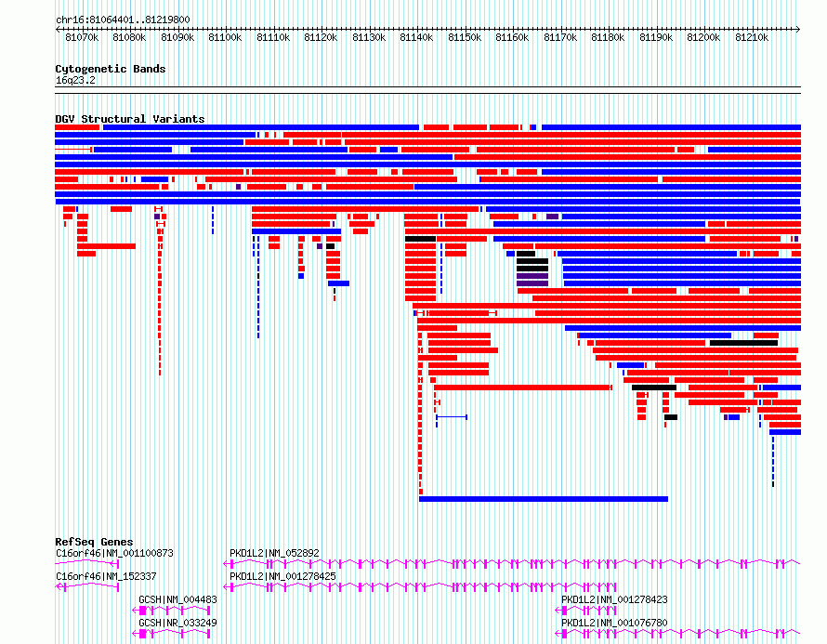
Task: Select the gene glyph below C16orf46|NM_152337
Action: click(87, 587)
